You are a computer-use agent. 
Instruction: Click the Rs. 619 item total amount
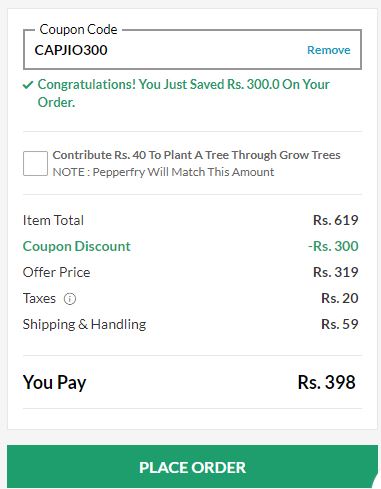click(x=336, y=220)
